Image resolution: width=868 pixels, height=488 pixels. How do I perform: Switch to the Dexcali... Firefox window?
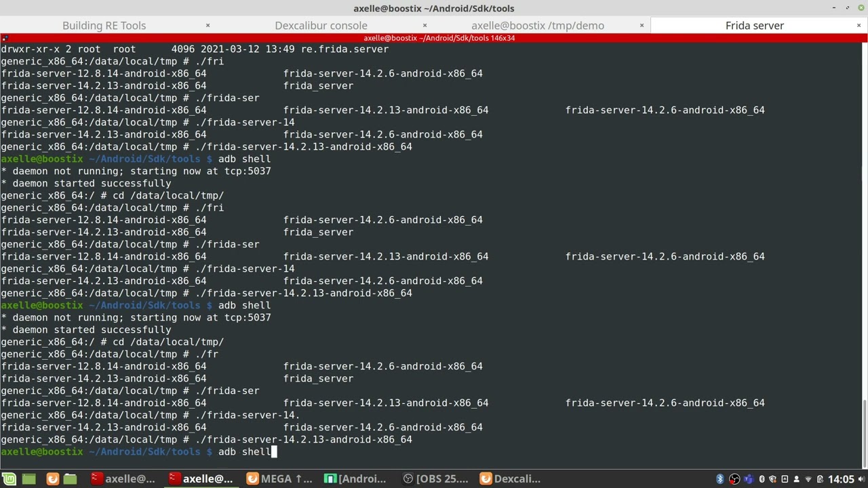511,479
